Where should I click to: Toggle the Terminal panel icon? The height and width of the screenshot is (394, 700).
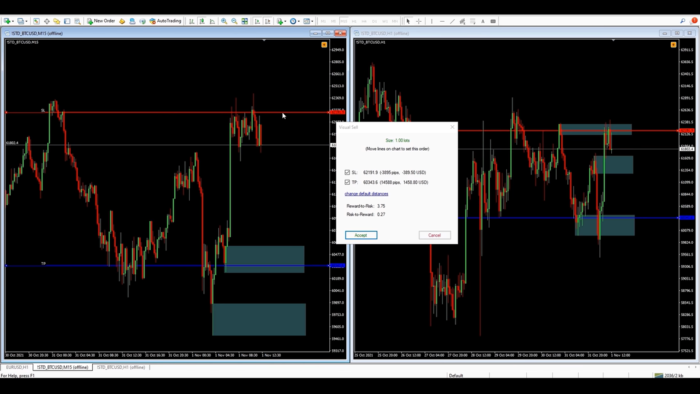(x=67, y=21)
